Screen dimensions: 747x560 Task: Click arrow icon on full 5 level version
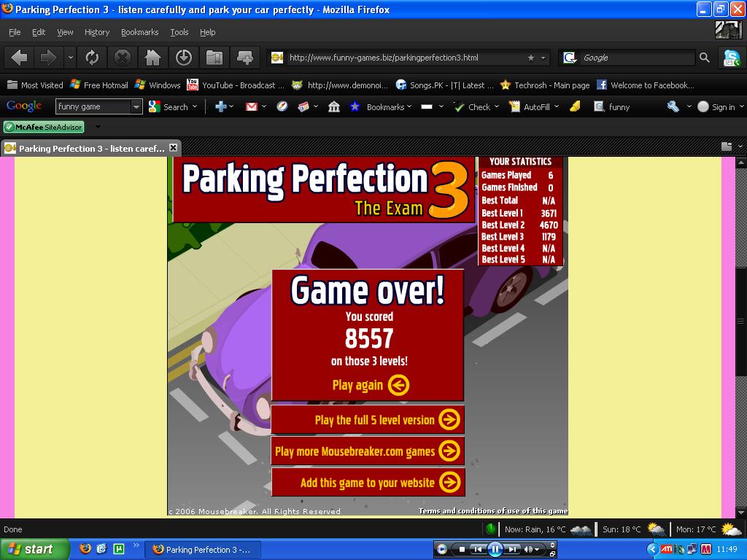tap(449, 419)
